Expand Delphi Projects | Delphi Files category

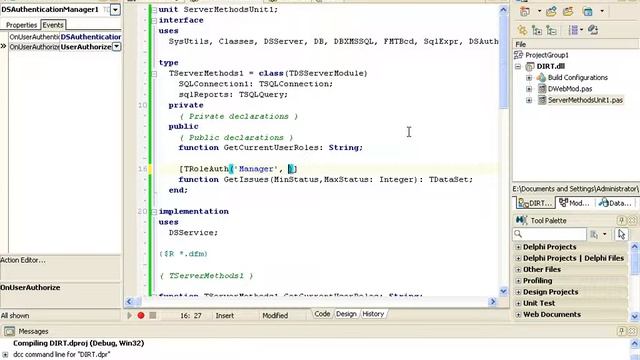pos(518,258)
